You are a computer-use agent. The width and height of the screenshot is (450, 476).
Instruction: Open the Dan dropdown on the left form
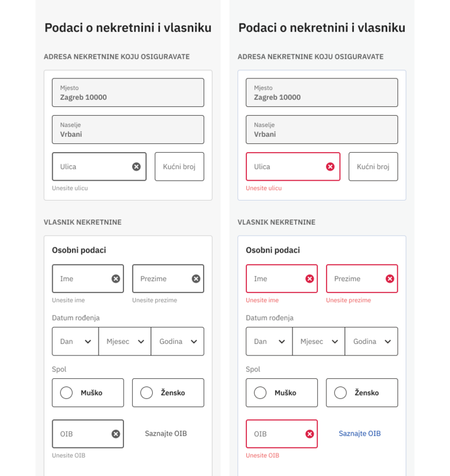(x=75, y=341)
